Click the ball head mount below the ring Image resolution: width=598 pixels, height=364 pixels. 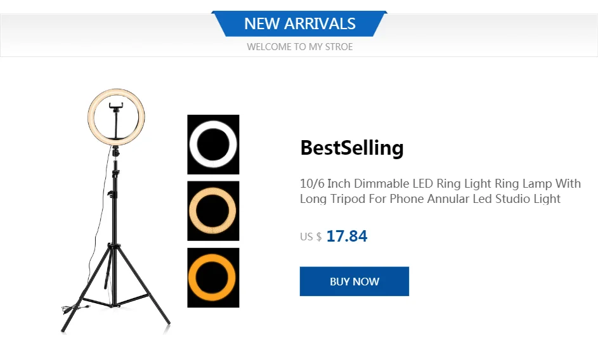[x=115, y=151]
